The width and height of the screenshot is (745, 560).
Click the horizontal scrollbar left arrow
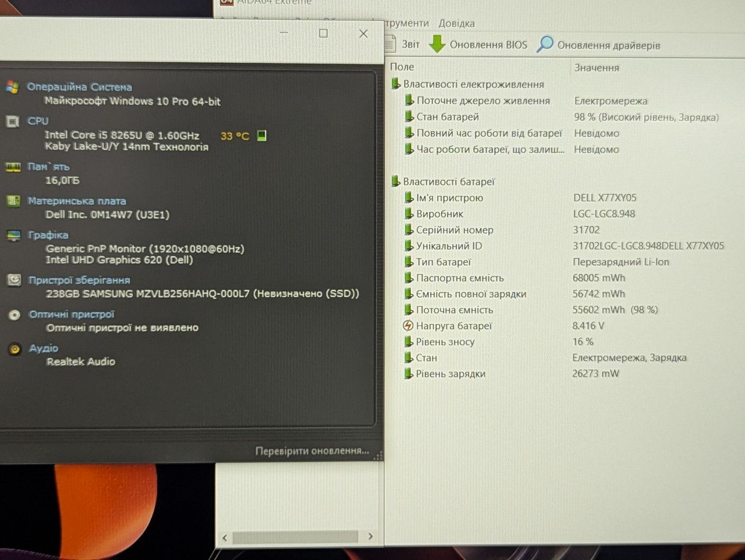point(225,538)
